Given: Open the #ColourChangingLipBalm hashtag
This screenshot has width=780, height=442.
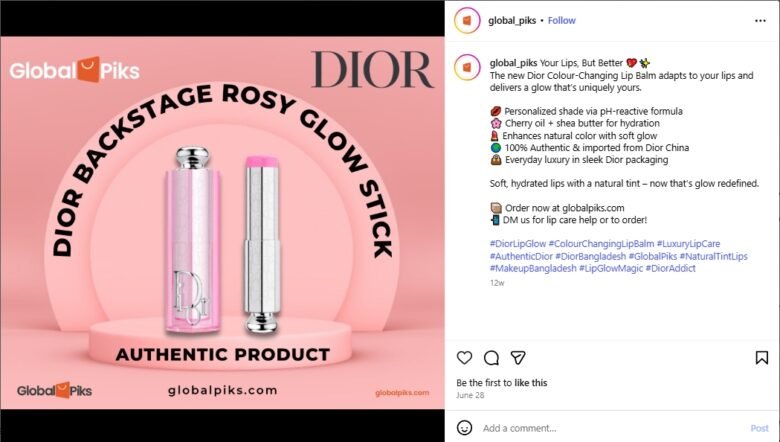Looking at the screenshot, I should pyautogui.click(x=601, y=244).
